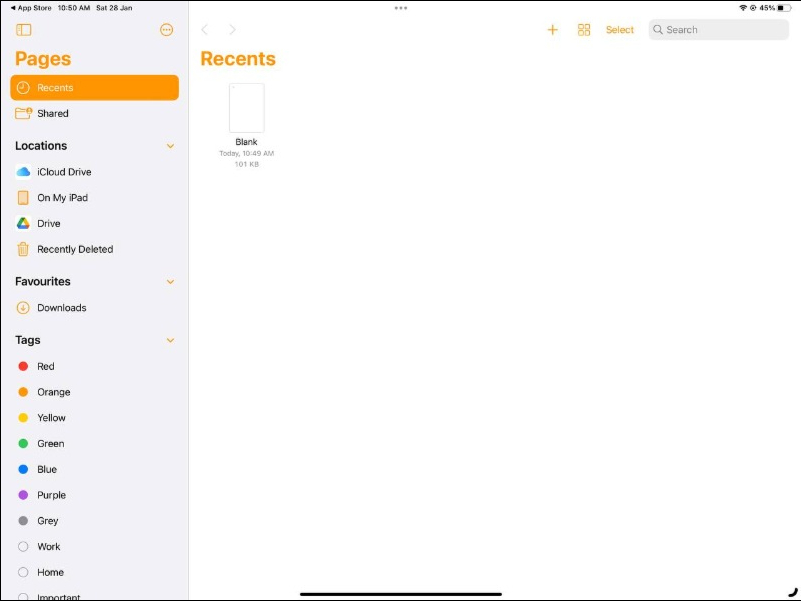The height and width of the screenshot is (601, 801).
Task: Open the Recents section
Action: pos(95,87)
